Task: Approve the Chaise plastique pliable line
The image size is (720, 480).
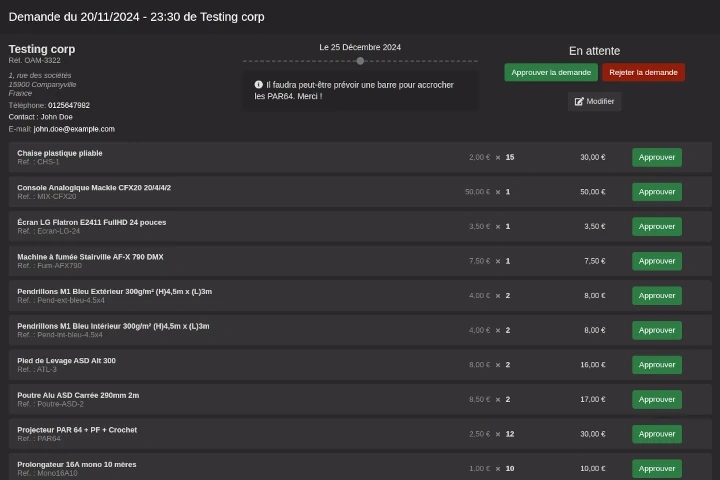Action: tap(656, 157)
